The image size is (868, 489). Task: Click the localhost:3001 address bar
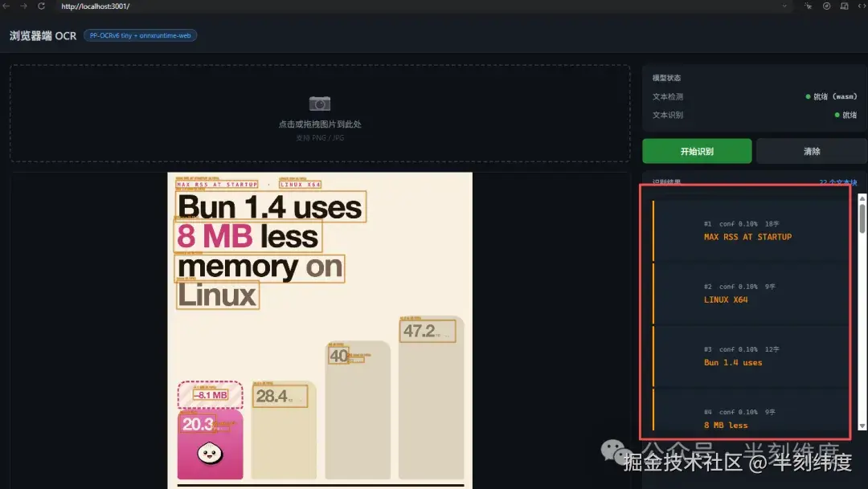420,6
